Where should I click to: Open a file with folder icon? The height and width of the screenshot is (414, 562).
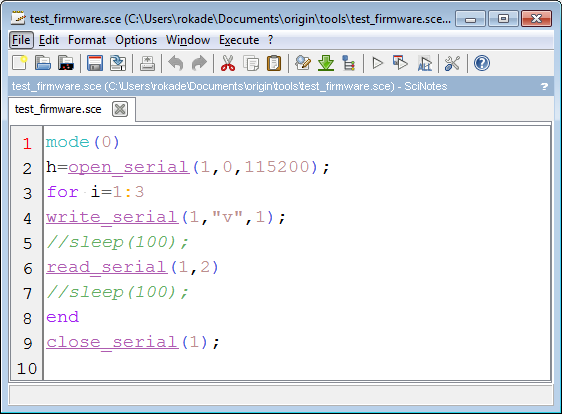(43, 63)
